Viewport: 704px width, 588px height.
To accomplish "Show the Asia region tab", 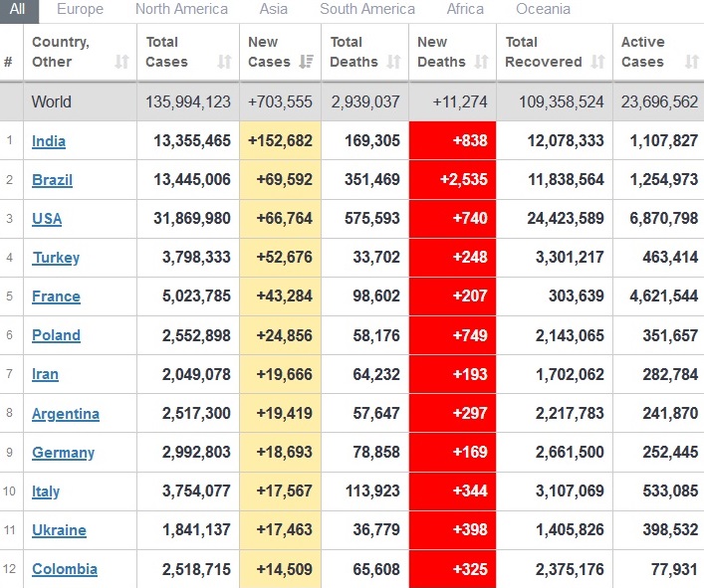I will pos(273,9).
